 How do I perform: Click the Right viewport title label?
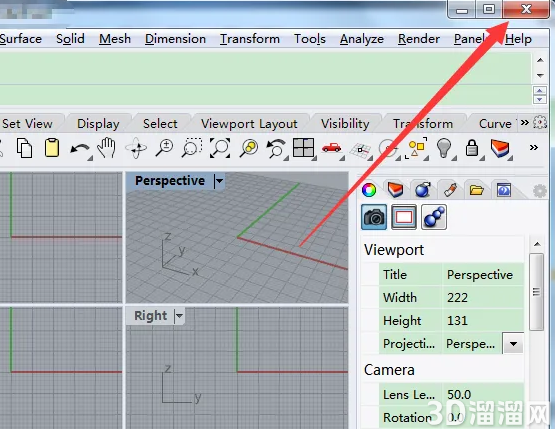(x=150, y=315)
